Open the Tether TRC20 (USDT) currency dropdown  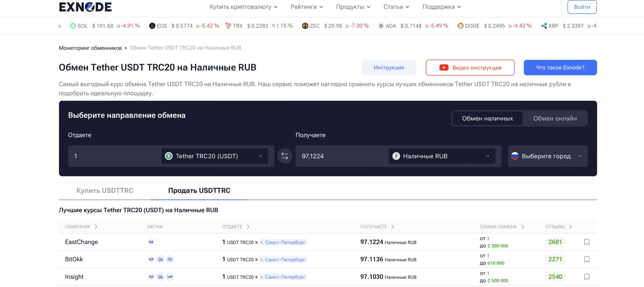(215, 156)
